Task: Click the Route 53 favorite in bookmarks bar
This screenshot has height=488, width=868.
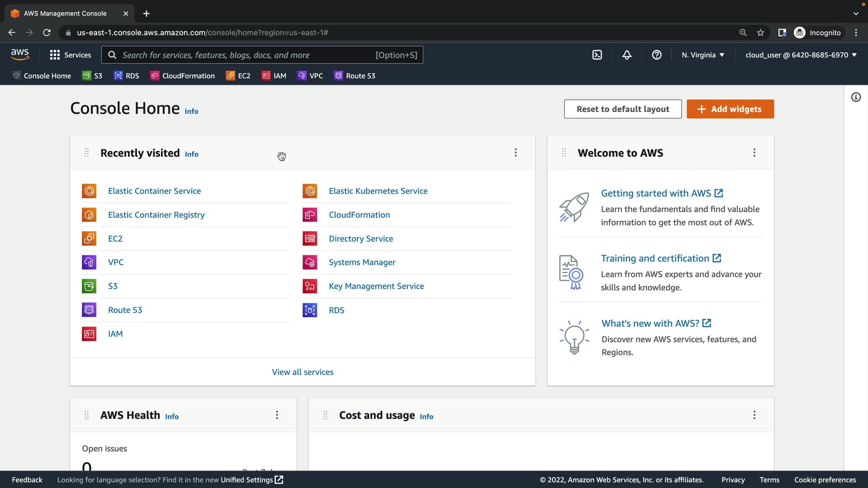Action: 355,75
